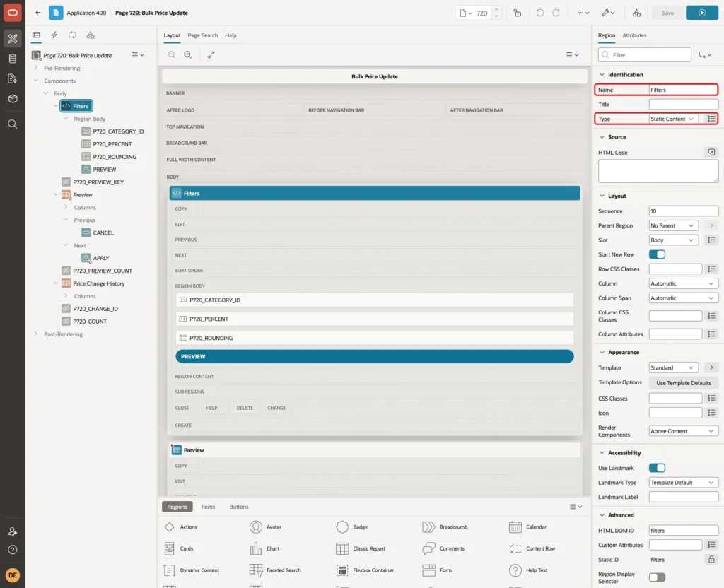Redo the last change
Image resolution: width=724 pixels, height=588 pixels.
pos(556,13)
